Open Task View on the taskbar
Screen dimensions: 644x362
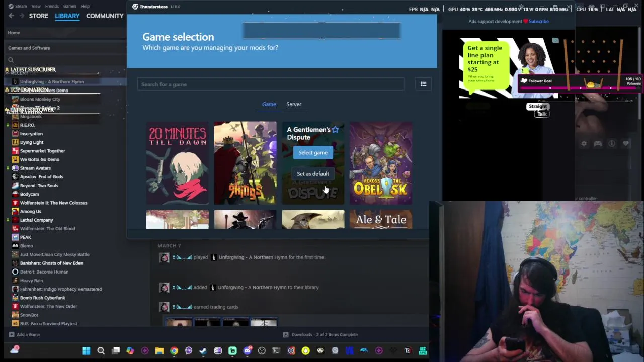[116, 350]
